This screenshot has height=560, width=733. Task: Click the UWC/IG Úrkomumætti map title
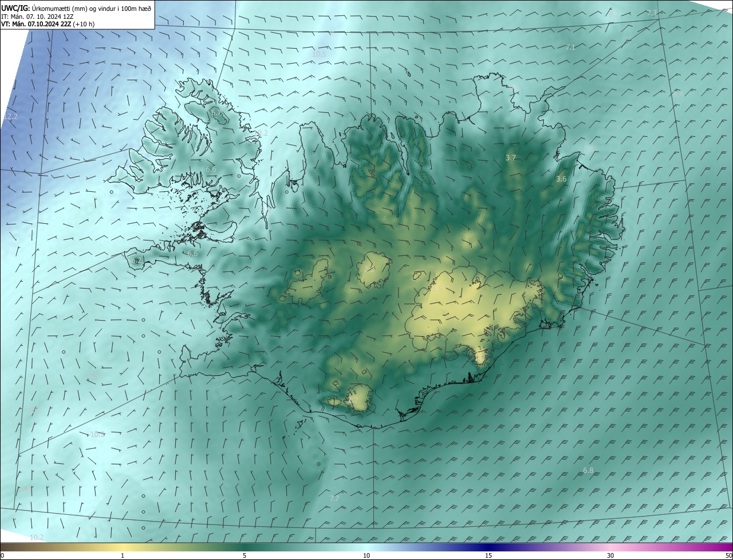pyautogui.click(x=77, y=7)
